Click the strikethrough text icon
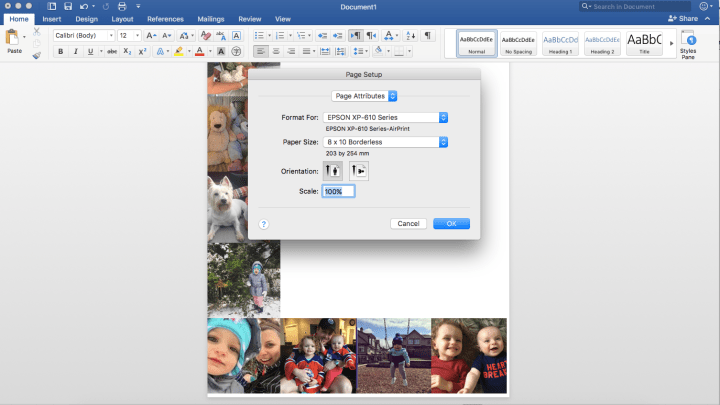720x405 pixels. (112, 51)
